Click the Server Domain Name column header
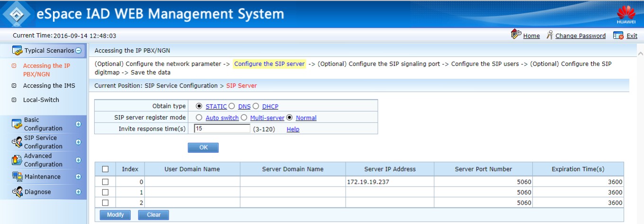Image resolution: width=644 pixels, height=224 pixels. (293, 169)
